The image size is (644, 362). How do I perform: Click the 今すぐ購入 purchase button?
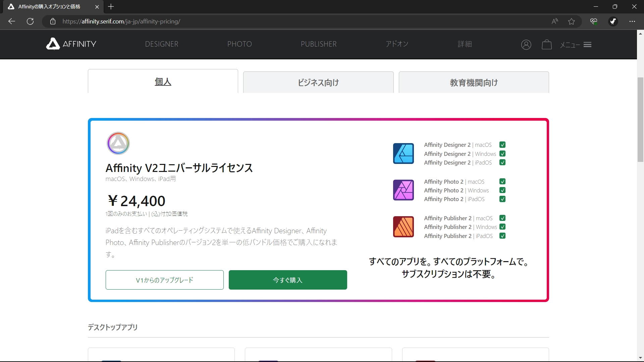pyautogui.click(x=287, y=280)
